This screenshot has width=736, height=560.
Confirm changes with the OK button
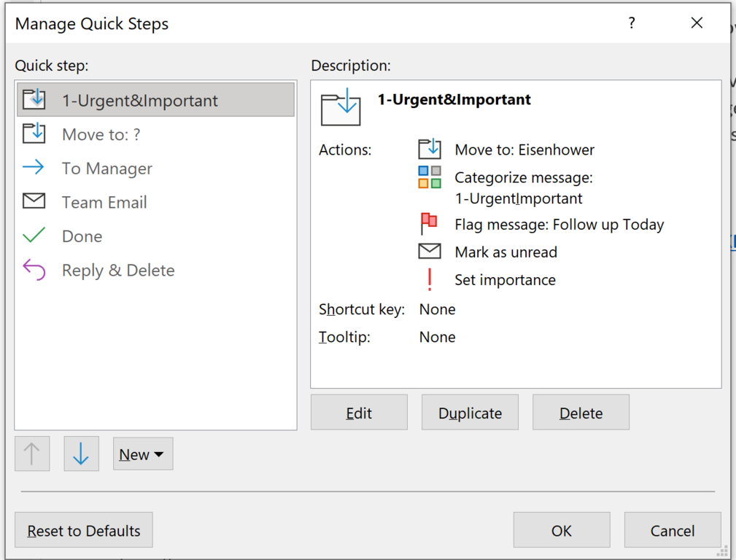click(561, 530)
